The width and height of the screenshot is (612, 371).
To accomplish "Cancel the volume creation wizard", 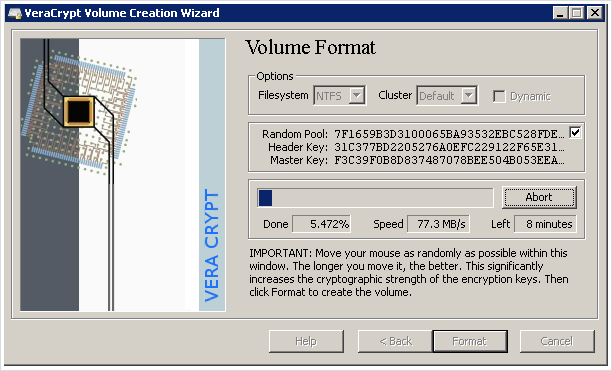I will click(557, 341).
